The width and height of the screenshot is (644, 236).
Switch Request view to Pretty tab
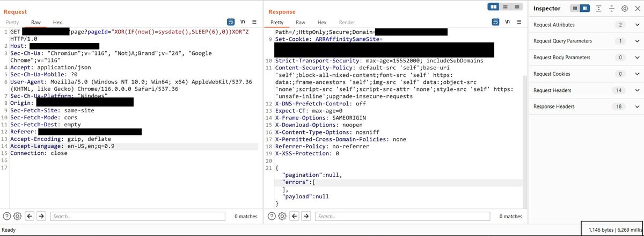click(x=12, y=23)
